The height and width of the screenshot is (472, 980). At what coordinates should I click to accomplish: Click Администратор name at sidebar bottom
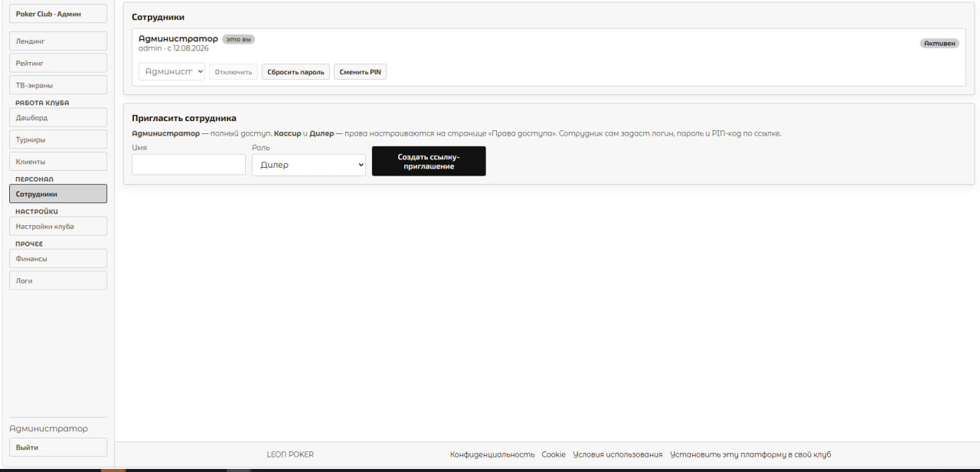tap(48, 428)
